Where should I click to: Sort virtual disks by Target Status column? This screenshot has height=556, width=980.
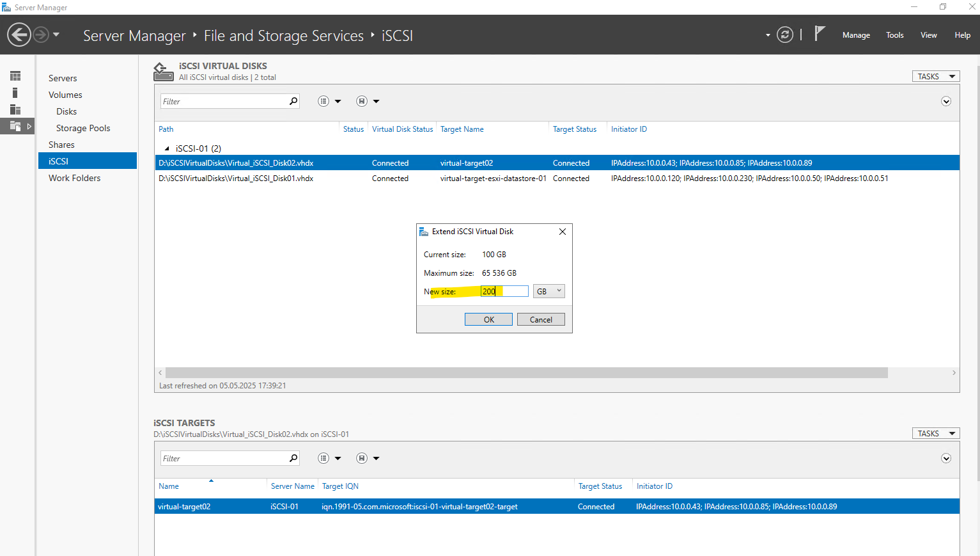[x=575, y=129]
